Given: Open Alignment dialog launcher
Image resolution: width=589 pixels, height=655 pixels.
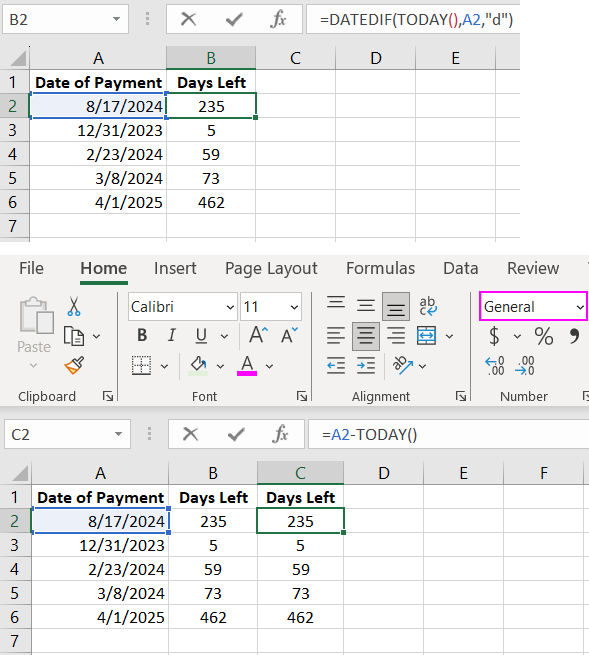Looking at the screenshot, I should 461,396.
